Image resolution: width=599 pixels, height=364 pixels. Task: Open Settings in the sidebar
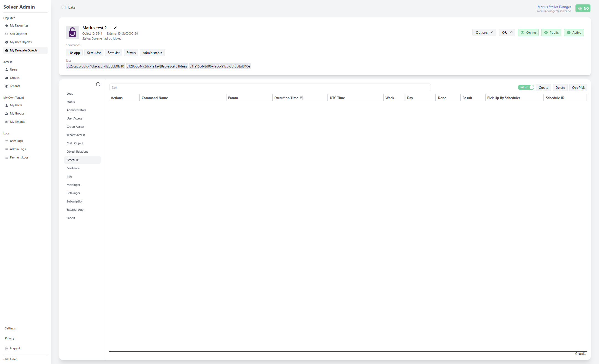[10, 328]
